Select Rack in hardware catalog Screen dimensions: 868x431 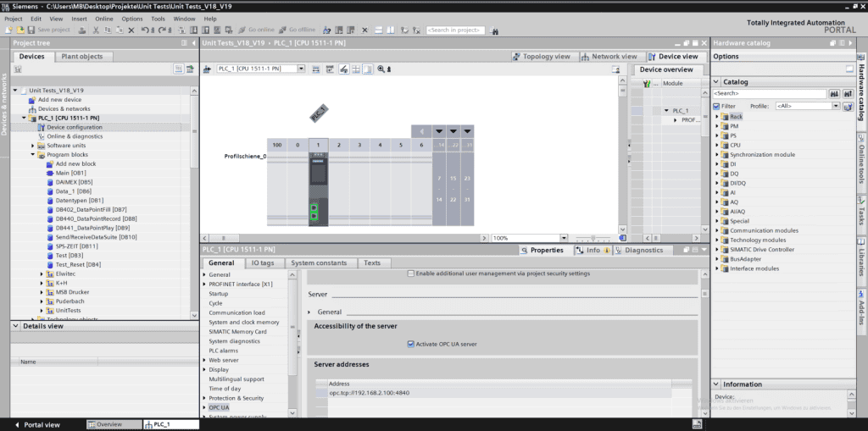click(x=736, y=117)
